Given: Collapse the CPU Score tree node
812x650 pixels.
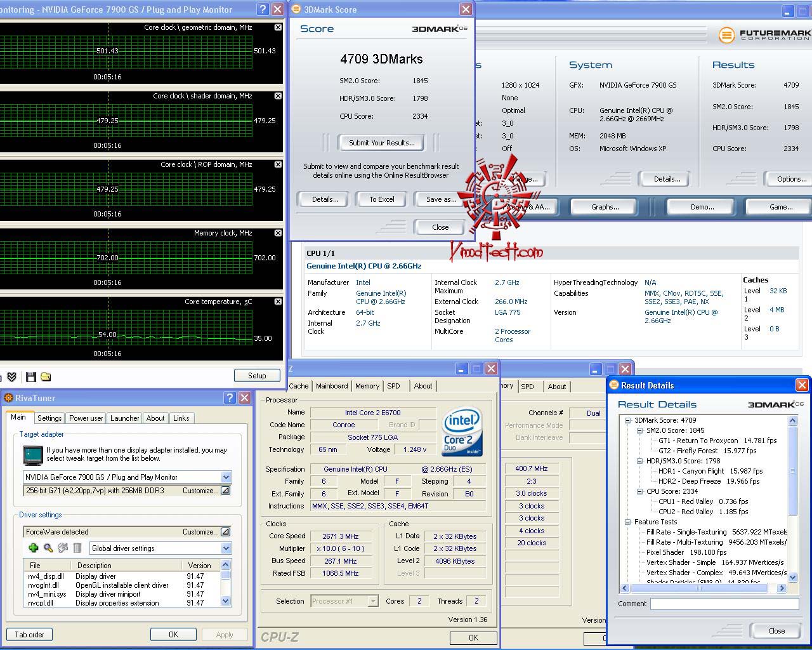Looking at the screenshot, I should (639, 491).
